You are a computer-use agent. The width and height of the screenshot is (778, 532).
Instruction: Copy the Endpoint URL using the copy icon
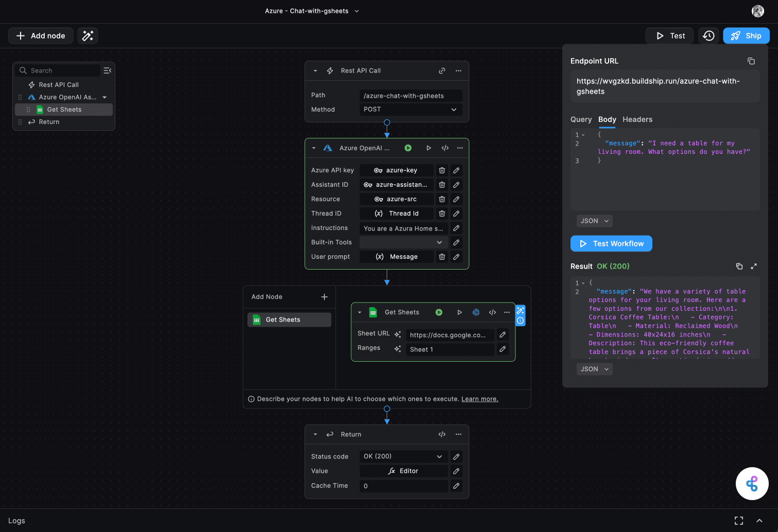[751, 61]
